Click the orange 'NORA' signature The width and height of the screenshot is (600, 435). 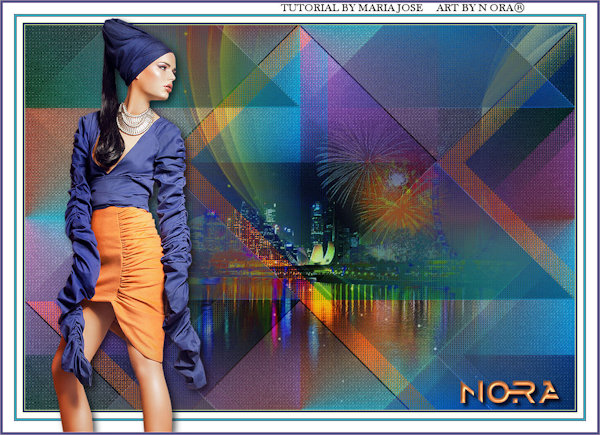pyautogui.click(x=509, y=392)
